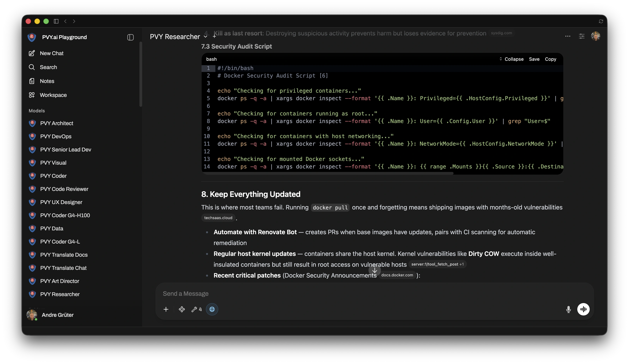Click the code block horizontal scrollbar
This screenshot has width=629, height=364.
pyautogui.click(x=327, y=173)
